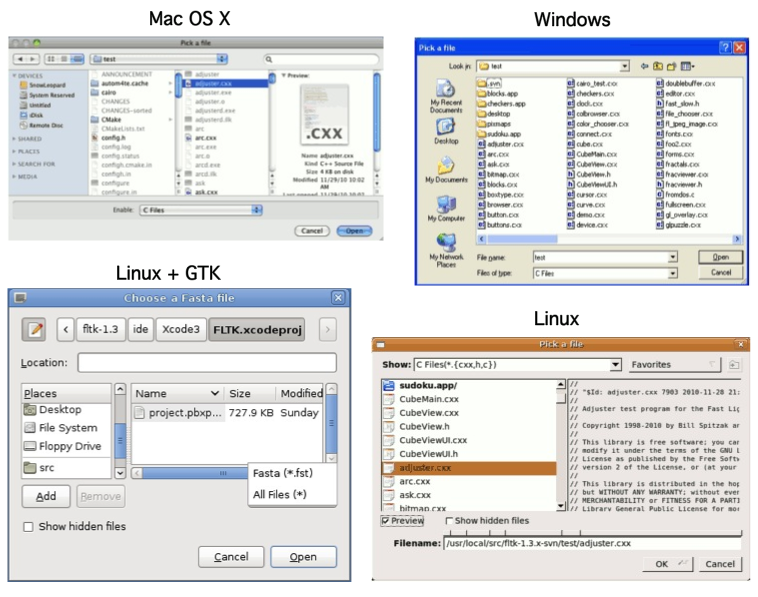Select the Xcode3 path breadcrumb
This screenshot has height=597, width=758.
click(x=182, y=329)
